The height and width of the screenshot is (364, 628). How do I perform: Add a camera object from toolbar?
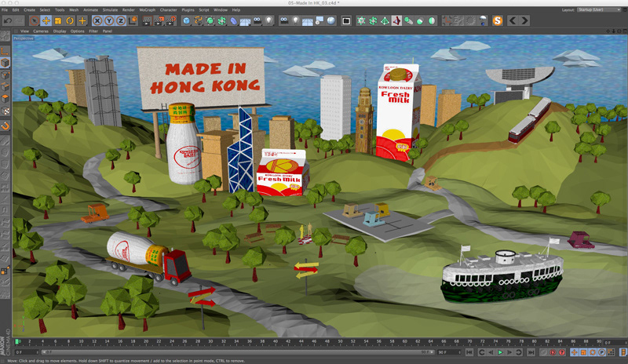pyautogui.click(x=257, y=20)
